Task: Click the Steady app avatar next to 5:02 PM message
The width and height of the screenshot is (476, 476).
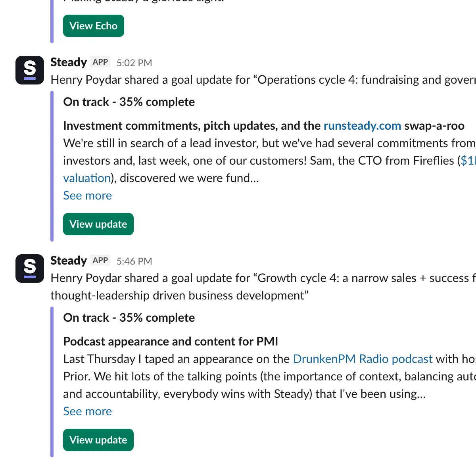Action: (29, 70)
